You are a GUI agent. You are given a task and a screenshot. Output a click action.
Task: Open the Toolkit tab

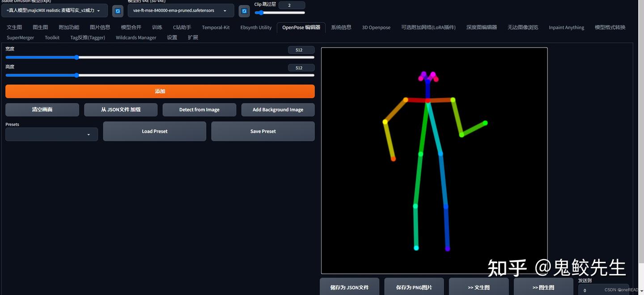[x=52, y=38]
